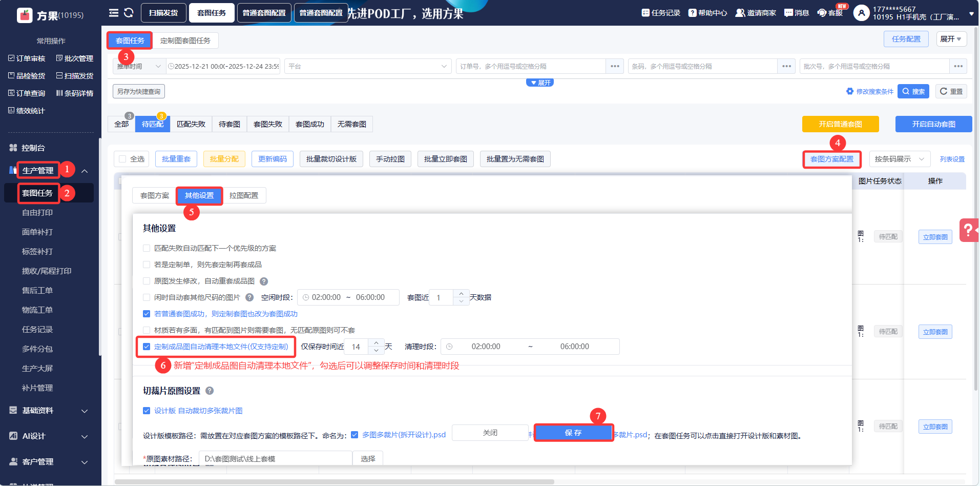Uncheck 若普通套图成功，则定制套图也改为套图成功
The width and height of the screenshot is (980, 486).
click(147, 314)
